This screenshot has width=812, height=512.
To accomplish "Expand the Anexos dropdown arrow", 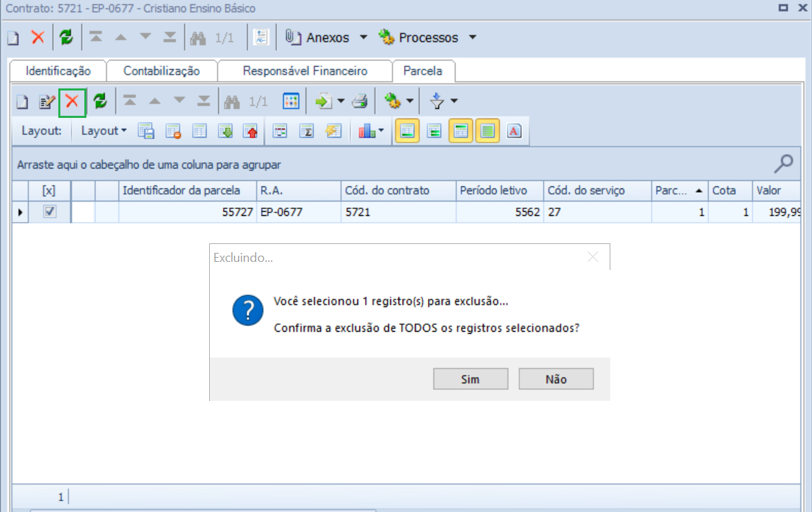I will (363, 37).
